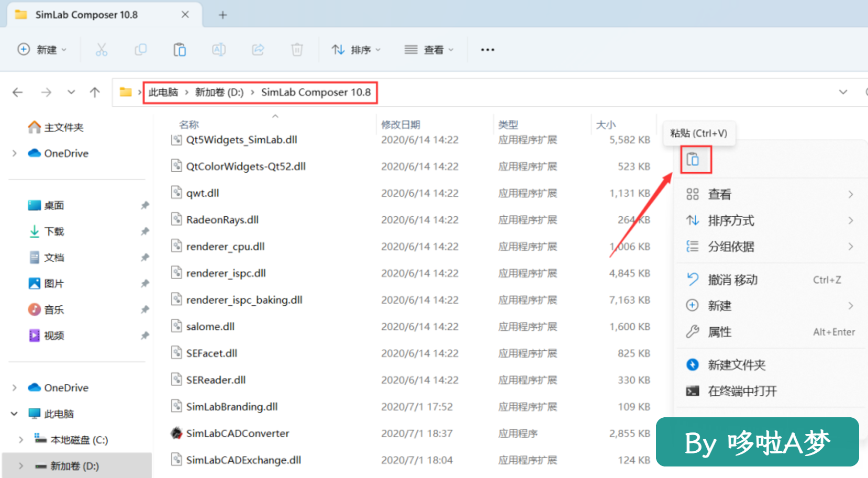
Task: Sort by the 名称 column header
Action: (x=189, y=125)
